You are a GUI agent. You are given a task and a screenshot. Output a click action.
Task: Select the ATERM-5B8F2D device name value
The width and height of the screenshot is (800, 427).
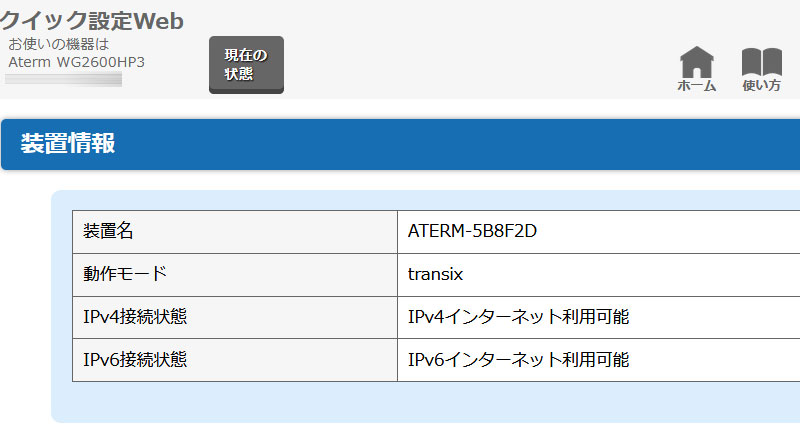(x=472, y=231)
